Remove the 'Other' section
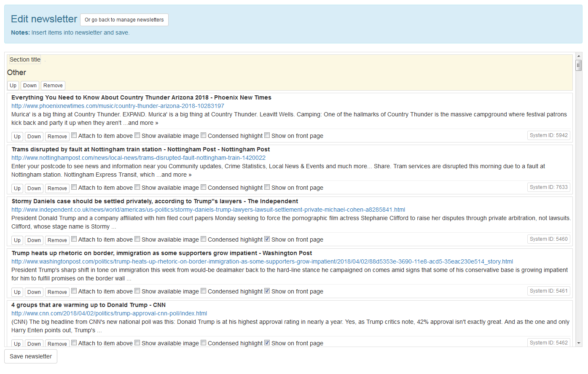This screenshot has width=588, height=374. point(53,86)
